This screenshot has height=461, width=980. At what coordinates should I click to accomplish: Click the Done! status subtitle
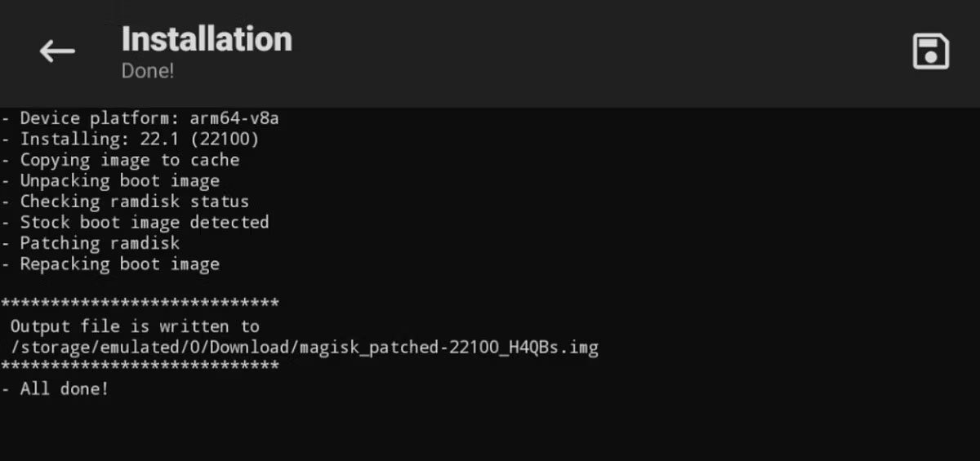148,71
